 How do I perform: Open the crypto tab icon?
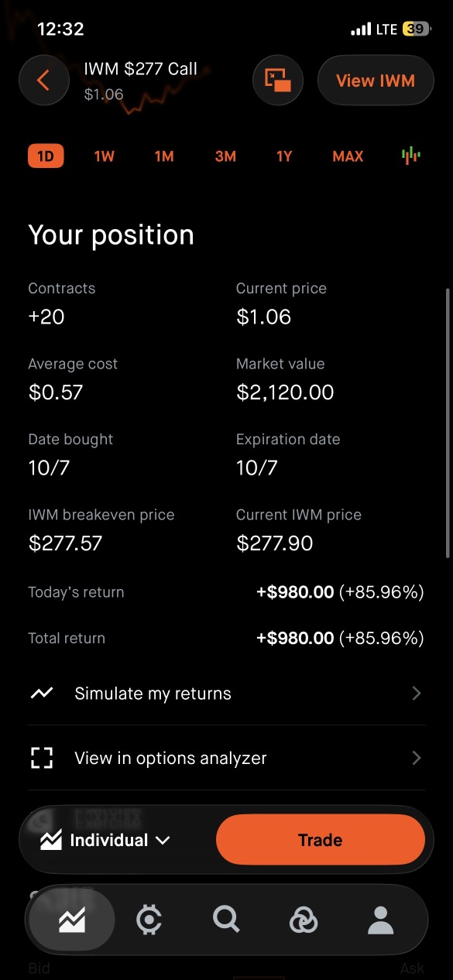(149, 920)
